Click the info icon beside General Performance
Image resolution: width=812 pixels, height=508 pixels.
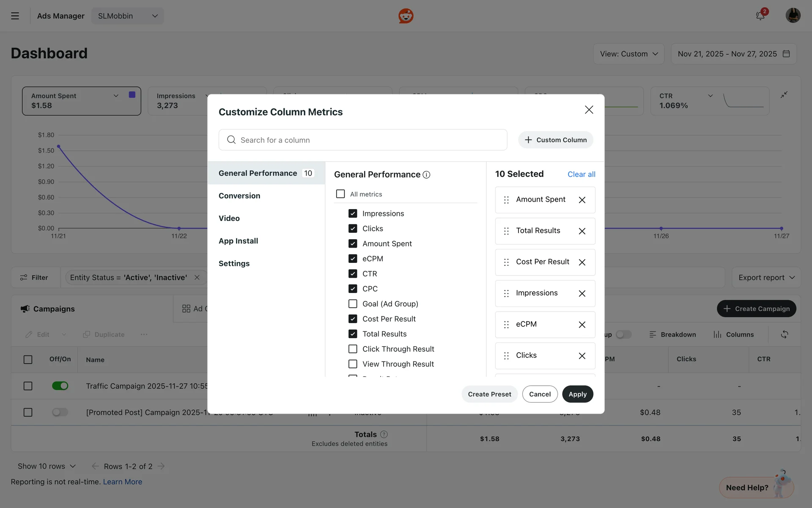[x=426, y=175]
